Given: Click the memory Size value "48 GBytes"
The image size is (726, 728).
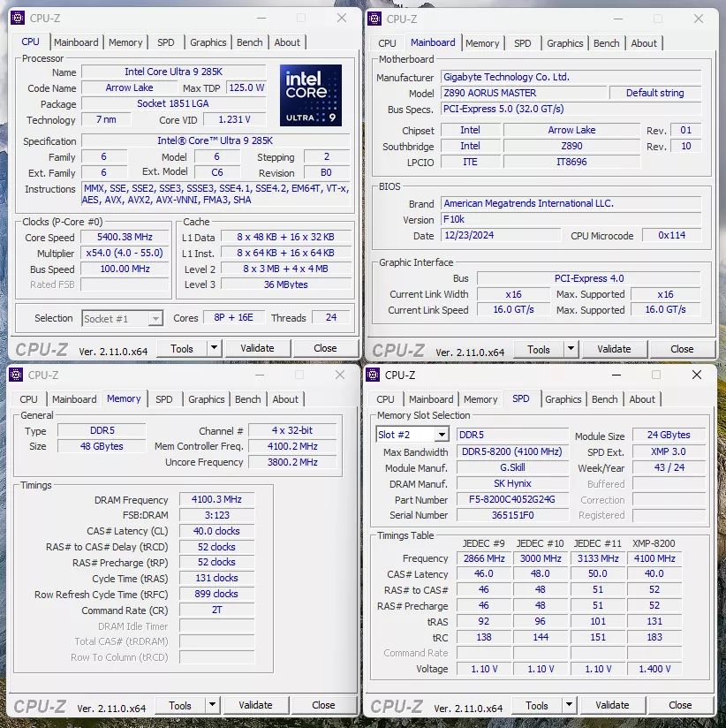Looking at the screenshot, I should [102, 446].
